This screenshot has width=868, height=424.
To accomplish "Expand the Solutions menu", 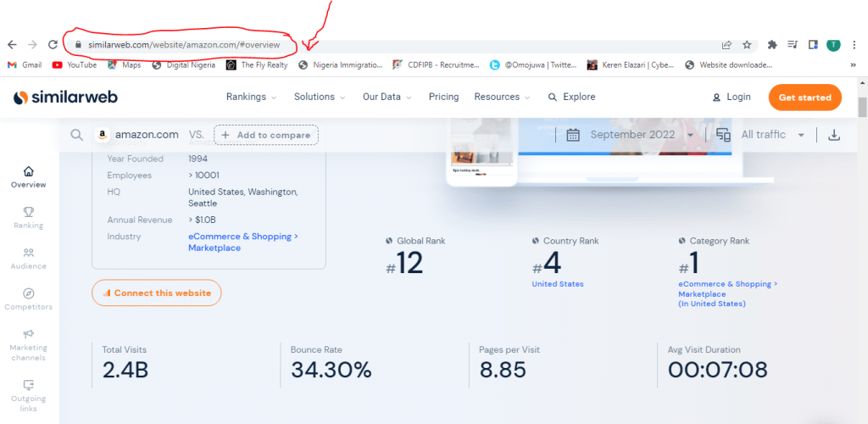I will (320, 97).
